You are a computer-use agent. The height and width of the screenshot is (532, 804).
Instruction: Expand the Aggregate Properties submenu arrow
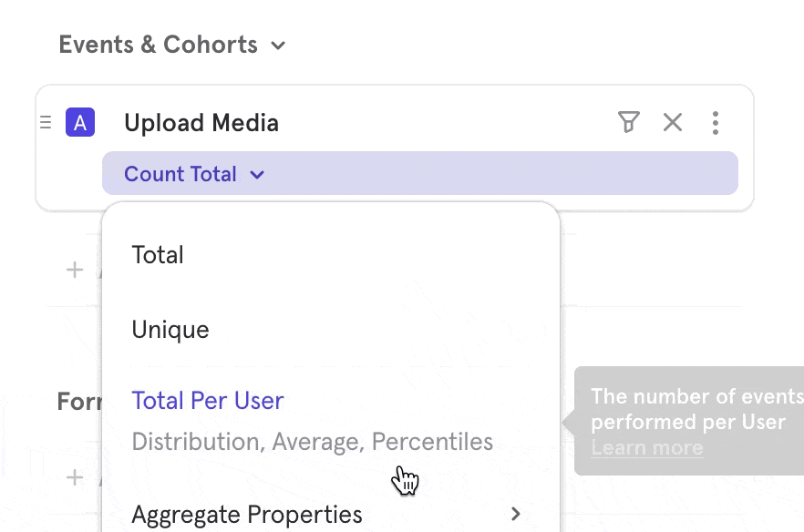pos(516,514)
